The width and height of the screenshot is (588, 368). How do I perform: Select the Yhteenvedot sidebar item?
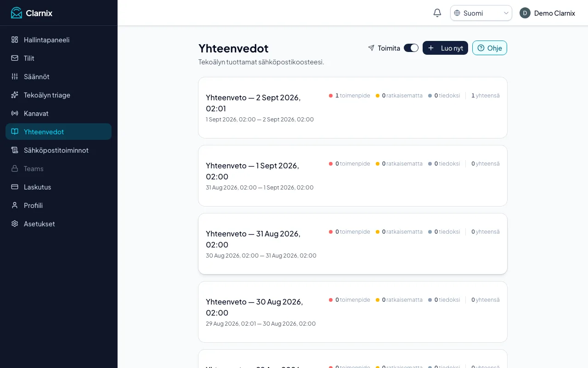pyautogui.click(x=58, y=132)
